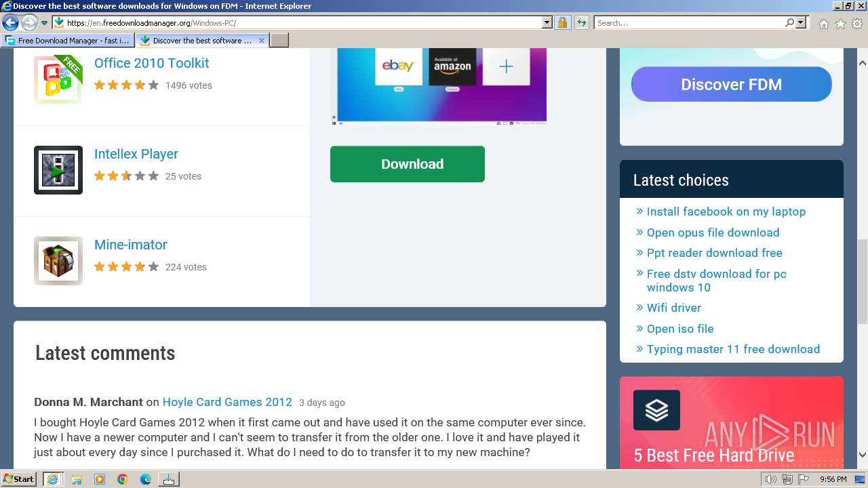Open Mine-imator link
Image resolution: width=868 pixels, height=488 pixels.
(130, 245)
